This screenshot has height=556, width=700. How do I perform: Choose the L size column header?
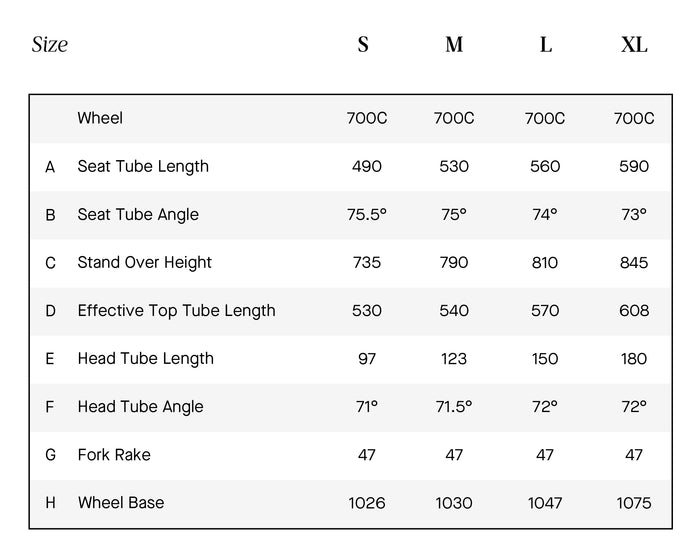click(x=545, y=45)
